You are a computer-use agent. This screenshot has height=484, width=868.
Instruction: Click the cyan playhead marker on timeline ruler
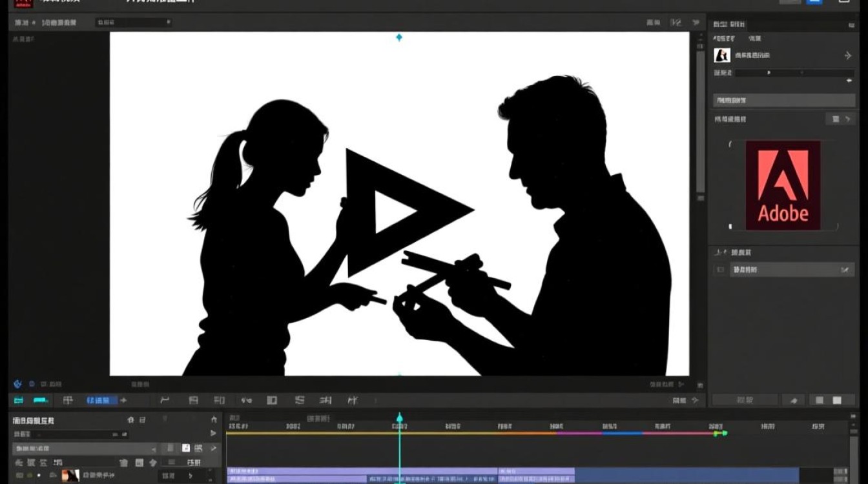pyautogui.click(x=399, y=418)
